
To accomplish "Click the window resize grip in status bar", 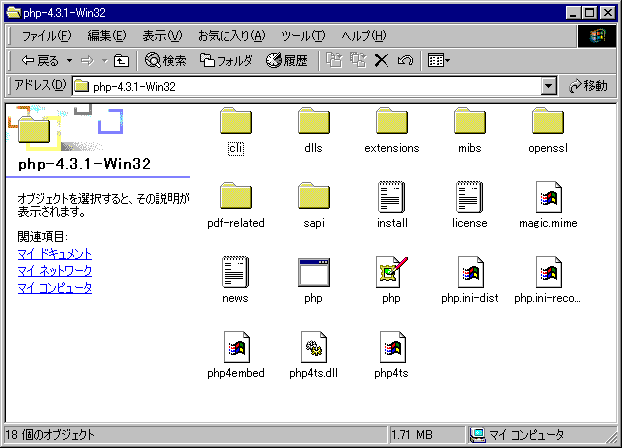I will (611, 436).
